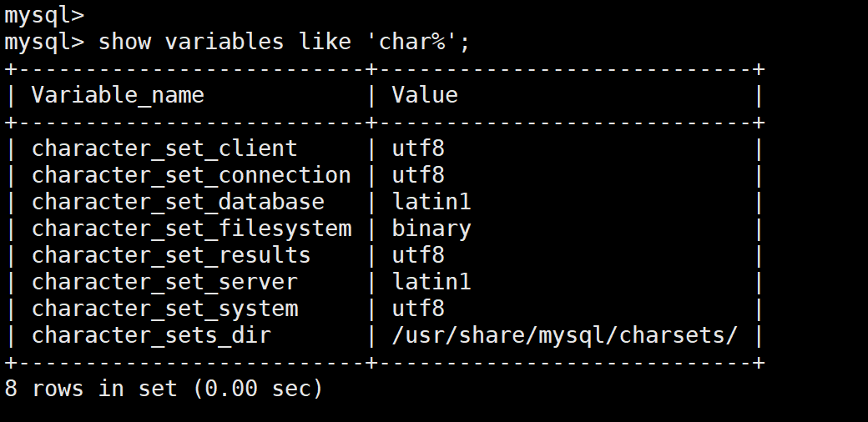Select the character_set_results variable name
Image resolution: width=868 pixels, height=422 pixels.
point(171,255)
